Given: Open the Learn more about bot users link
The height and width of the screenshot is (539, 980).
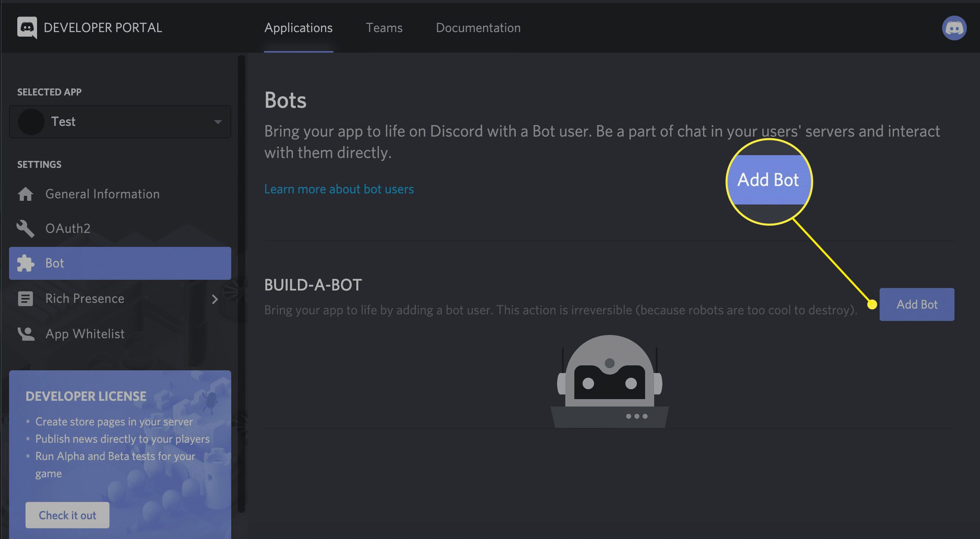Looking at the screenshot, I should (338, 188).
